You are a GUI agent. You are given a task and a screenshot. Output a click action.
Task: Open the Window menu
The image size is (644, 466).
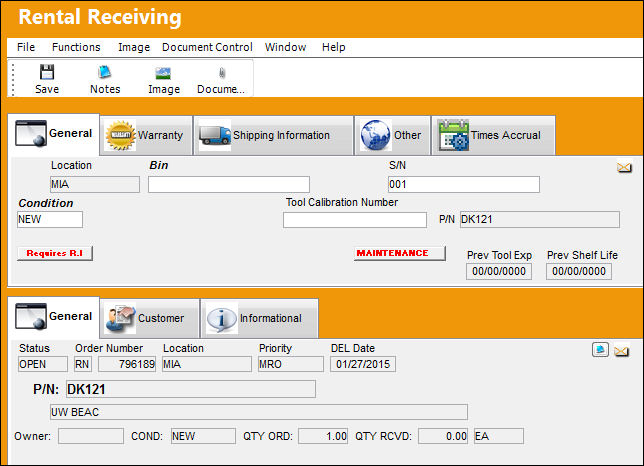coord(285,47)
